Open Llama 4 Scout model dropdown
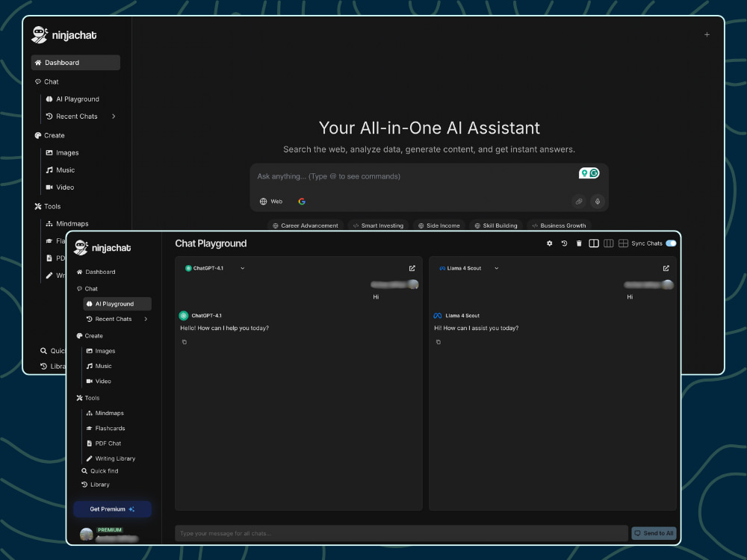747x560 pixels. click(x=469, y=268)
